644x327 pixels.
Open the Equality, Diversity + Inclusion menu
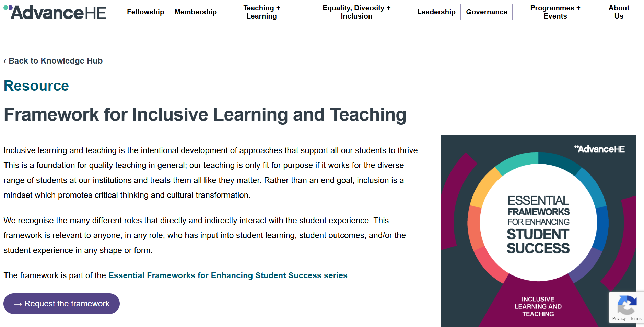point(356,12)
